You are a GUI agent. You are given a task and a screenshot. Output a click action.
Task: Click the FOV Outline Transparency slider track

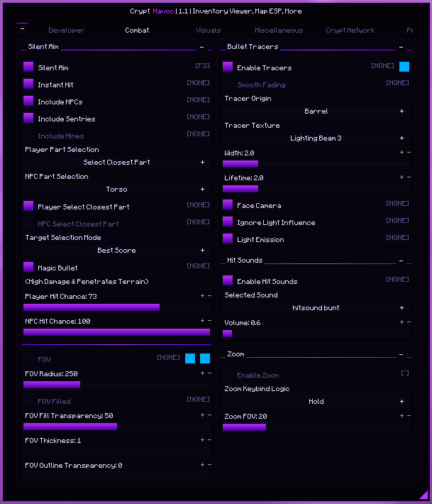pos(116,476)
